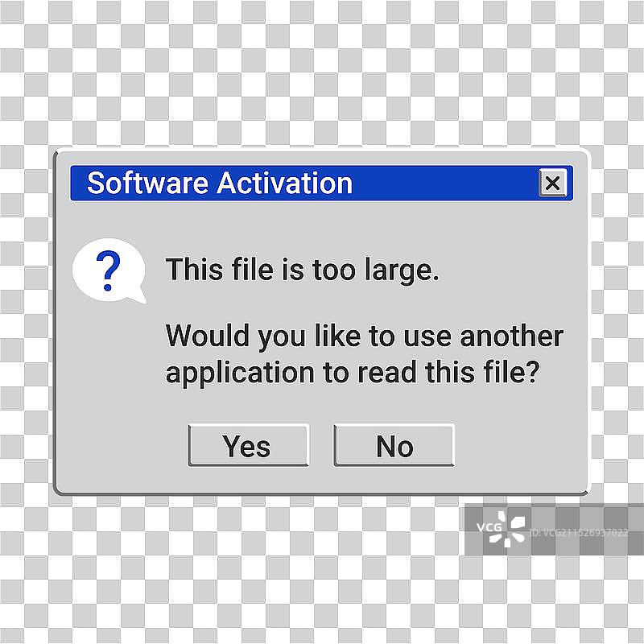Click the word "another" in the question
The width and height of the screenshot is (644, 644).
tap(511, 336)
